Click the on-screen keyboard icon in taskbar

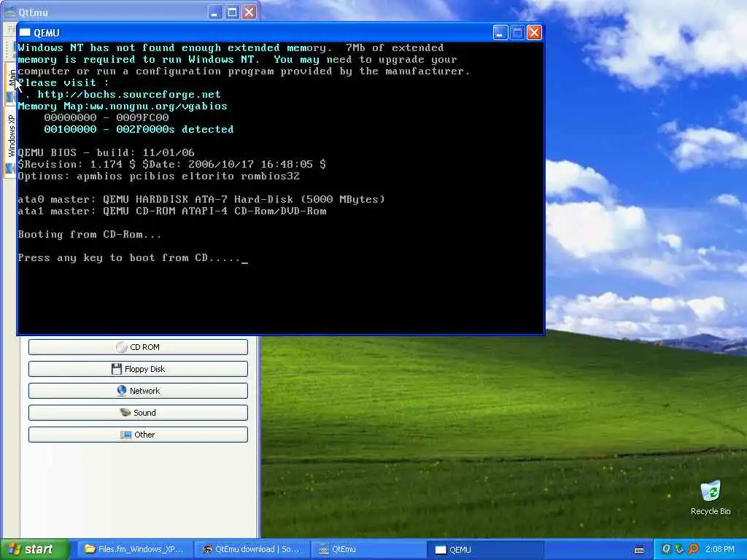(x=639, y=550)
